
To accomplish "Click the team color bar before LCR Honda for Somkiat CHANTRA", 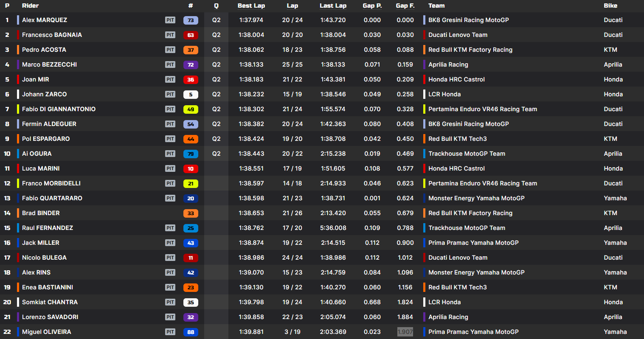I will (425, 302).
